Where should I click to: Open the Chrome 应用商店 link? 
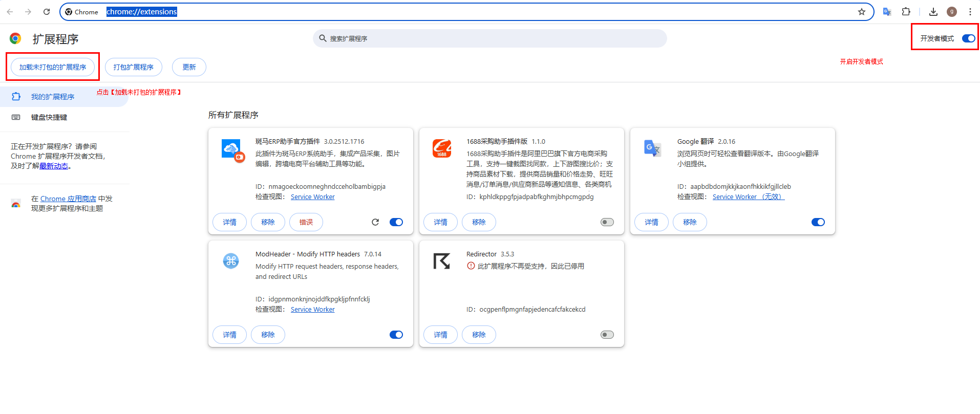tap(68, 199)
